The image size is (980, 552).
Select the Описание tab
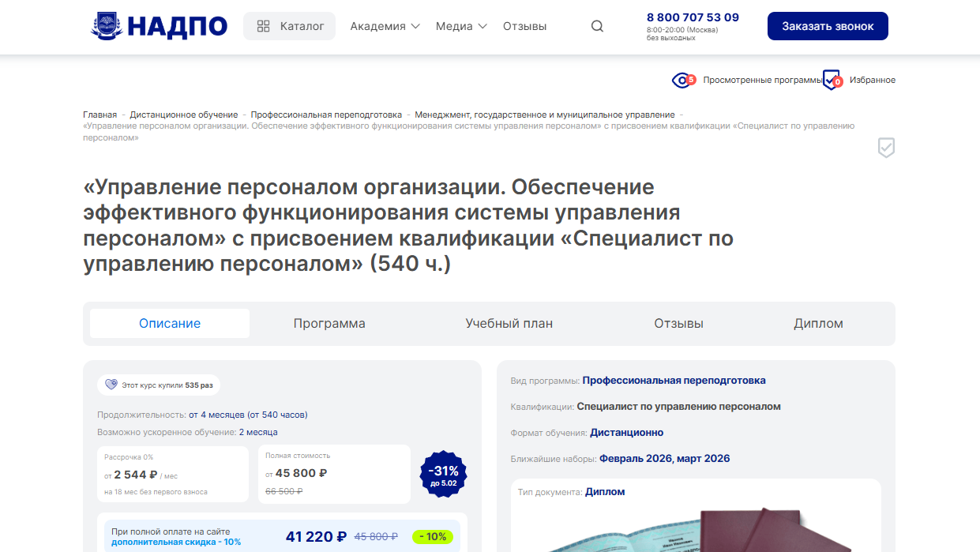pos(170,324)
